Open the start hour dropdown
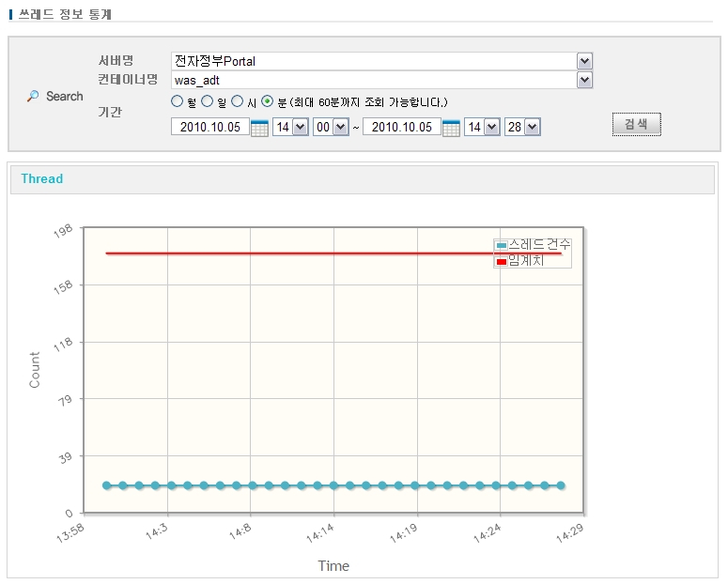Viewport: 728px width, 584px height. [x=301, y=127]
